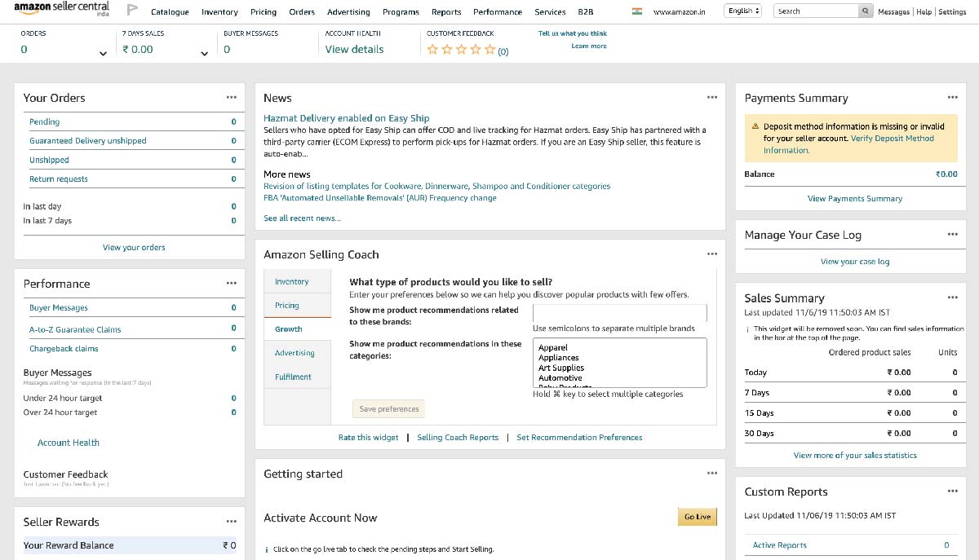Open the Payments Summary widget ellipsis menu
The width and height of the screenshot is (979, 560).
click(x=952, y=96)
